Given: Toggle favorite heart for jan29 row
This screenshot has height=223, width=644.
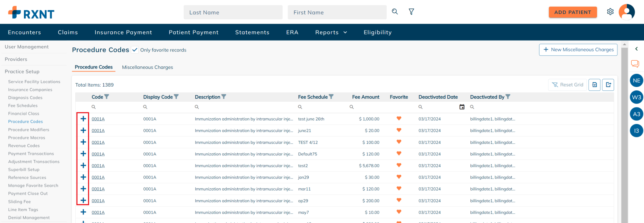Looking at the screenshot, I should [x=399, y=177].
